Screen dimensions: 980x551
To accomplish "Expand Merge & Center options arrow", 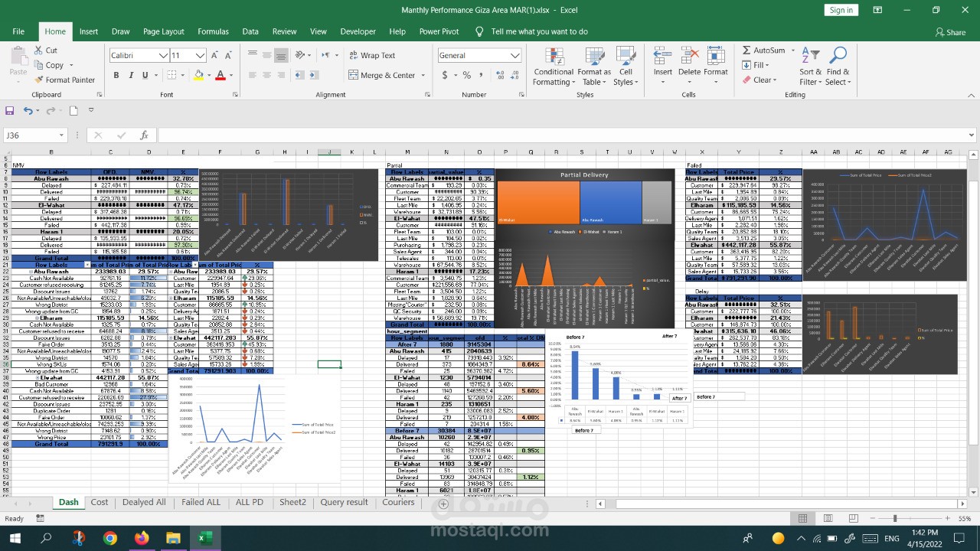I will click(422, 75).
